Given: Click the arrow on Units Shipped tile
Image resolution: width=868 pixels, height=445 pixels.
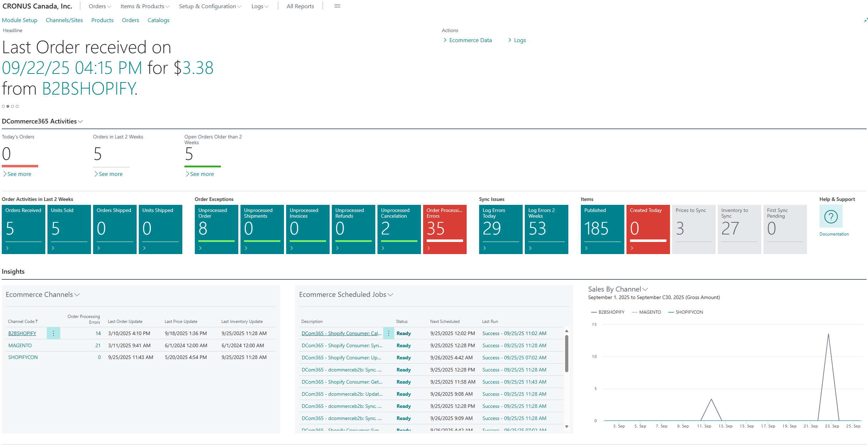Looking at the screenshot, I should [x=144, y=248].
